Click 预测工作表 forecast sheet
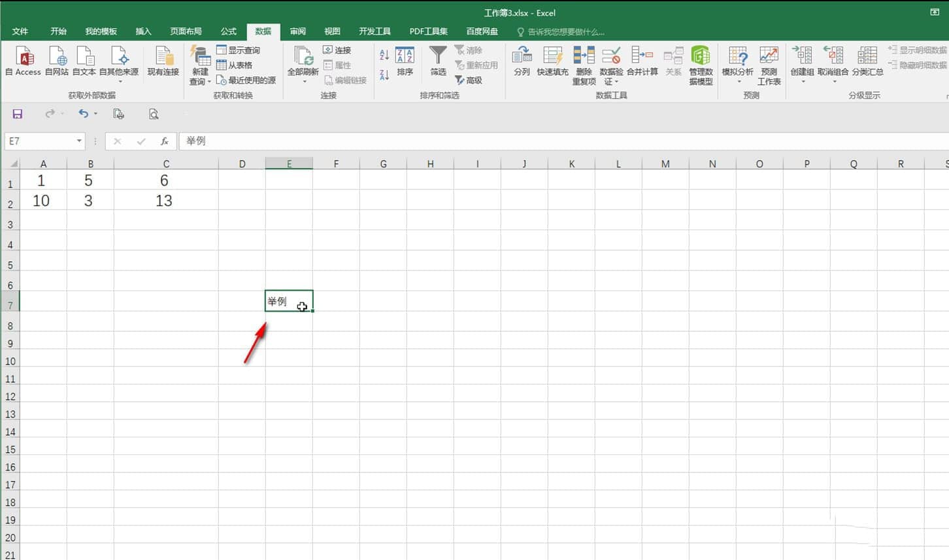 (x=769, y=65)
